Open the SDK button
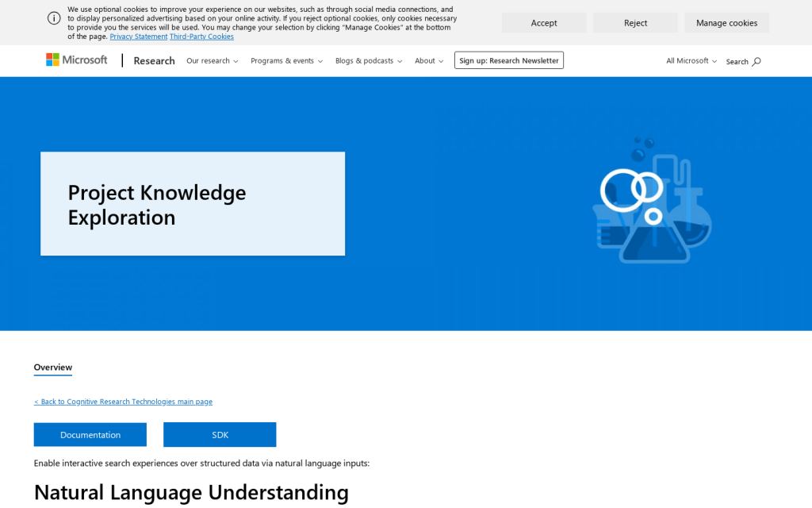This screenshot has height=508, width=812. pyautogui.click(x=220, y=435)
